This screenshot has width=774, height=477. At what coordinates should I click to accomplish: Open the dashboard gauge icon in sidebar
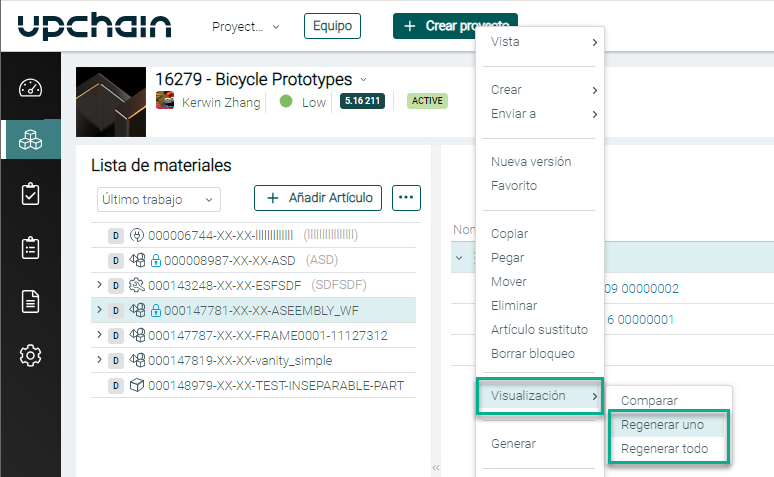(31, 88)
